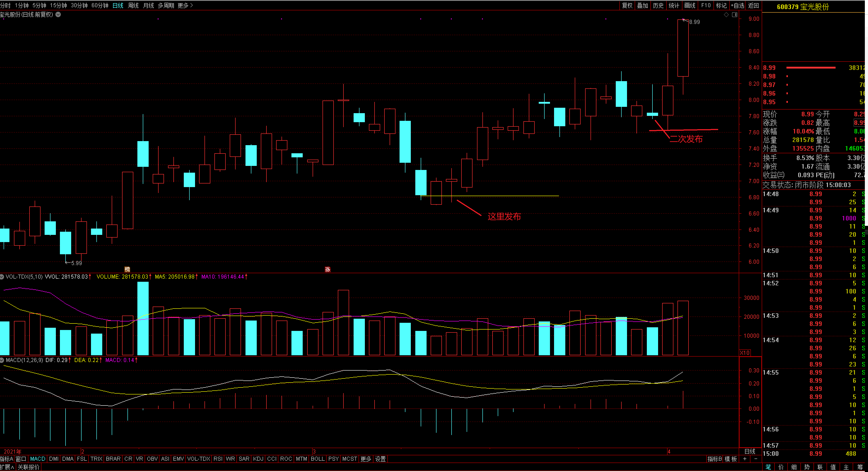
Task: Switch to 笔 tick tab
Action: tap(768, 467)
